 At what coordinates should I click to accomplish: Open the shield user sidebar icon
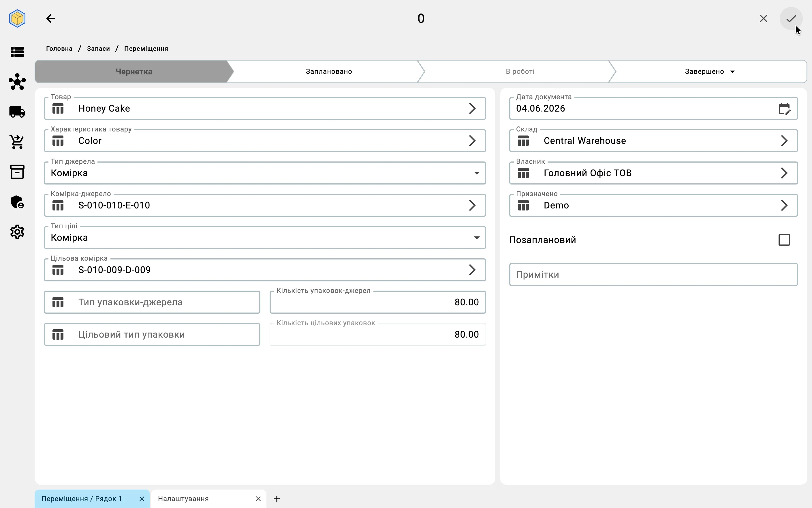tap(17, 202)
